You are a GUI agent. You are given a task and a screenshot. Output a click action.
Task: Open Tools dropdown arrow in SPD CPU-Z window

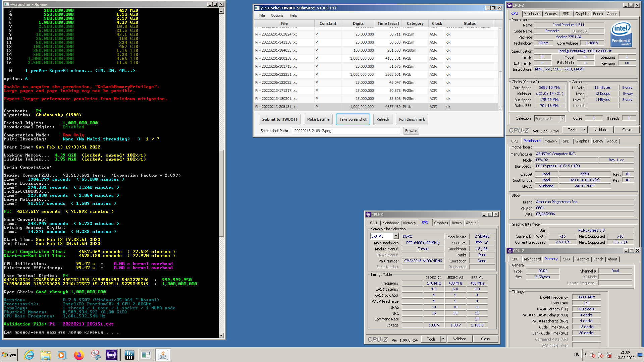pyautogui.click(x=443, y=339)
